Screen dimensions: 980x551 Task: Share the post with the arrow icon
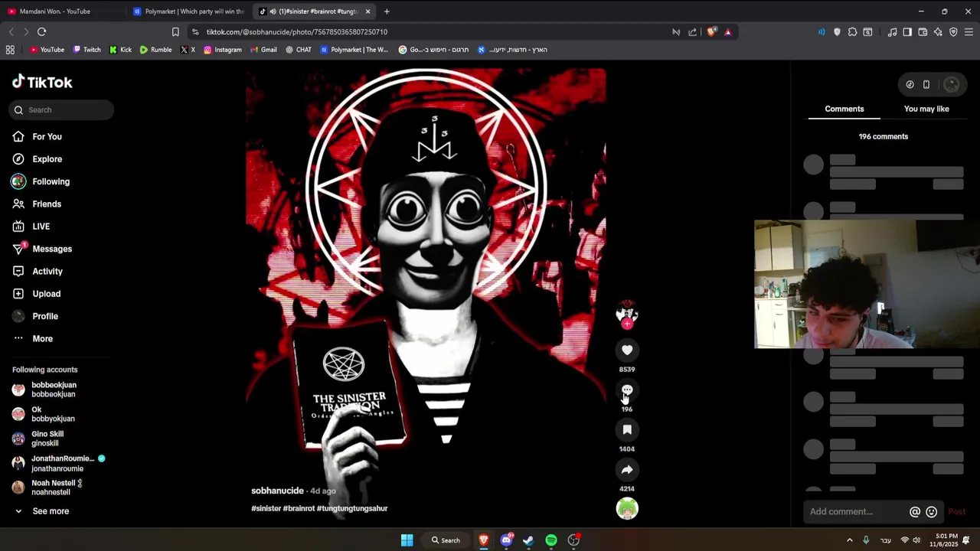point(627,470)
